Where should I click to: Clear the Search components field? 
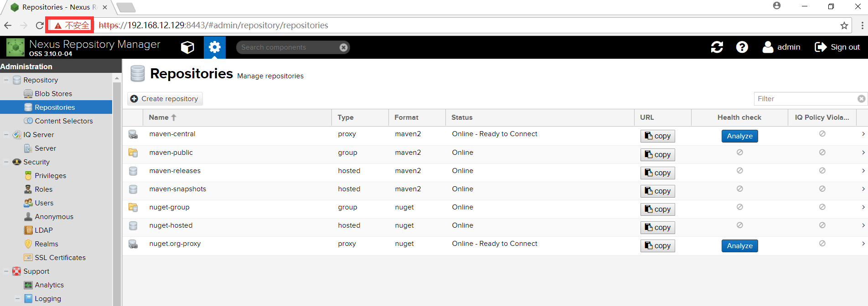344,47
